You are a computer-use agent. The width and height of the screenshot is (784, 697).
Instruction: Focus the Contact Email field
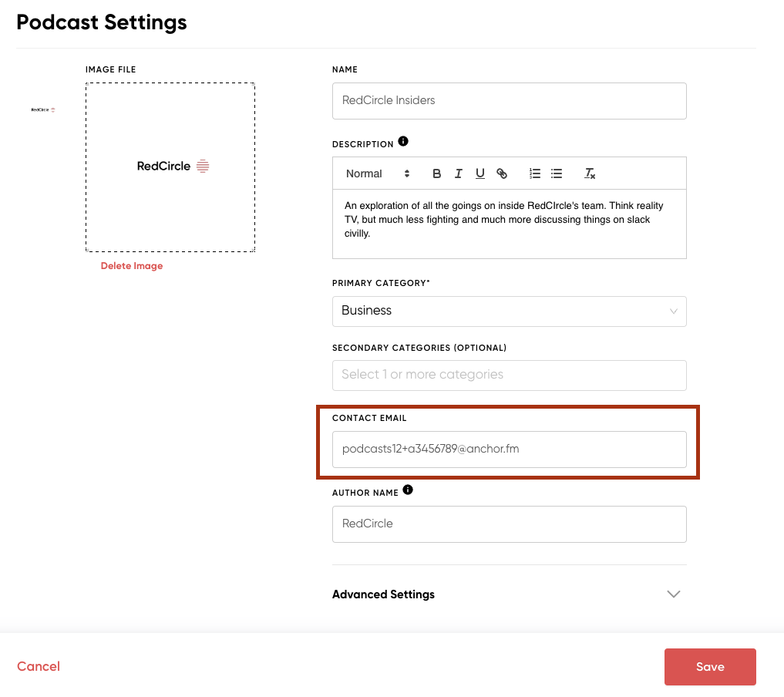click(x=509, y=450)
